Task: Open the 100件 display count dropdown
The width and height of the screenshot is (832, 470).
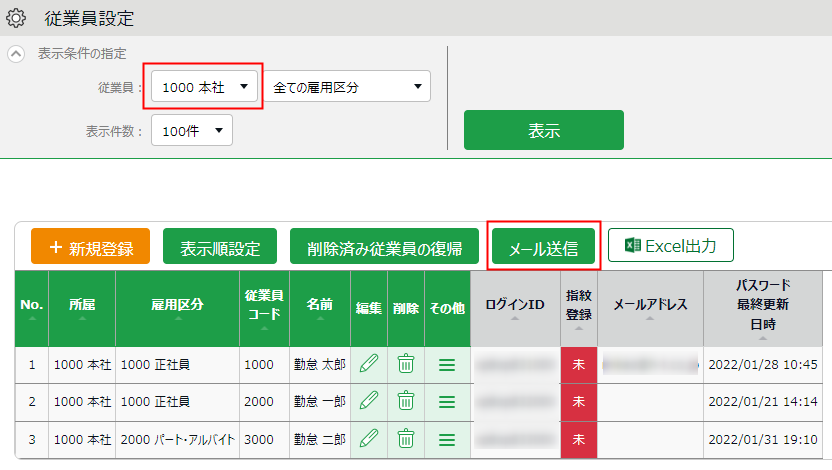Action: click(191, 130)
